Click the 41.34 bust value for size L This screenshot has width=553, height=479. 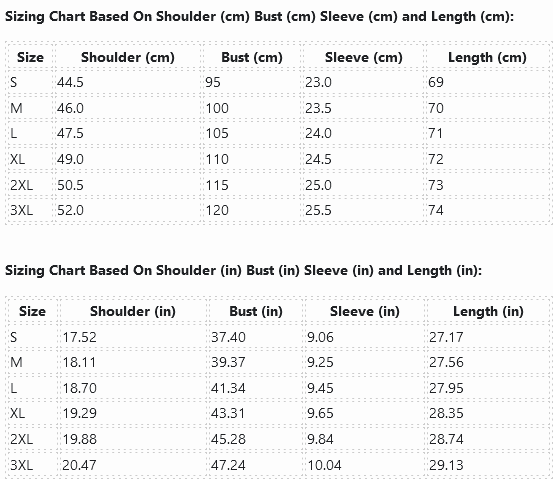[x=228, y=388]
